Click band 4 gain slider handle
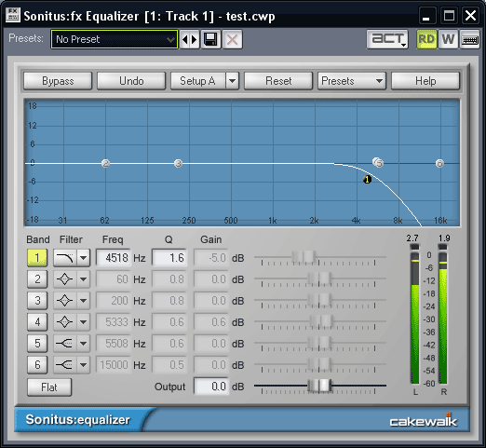 click(321, 321)
